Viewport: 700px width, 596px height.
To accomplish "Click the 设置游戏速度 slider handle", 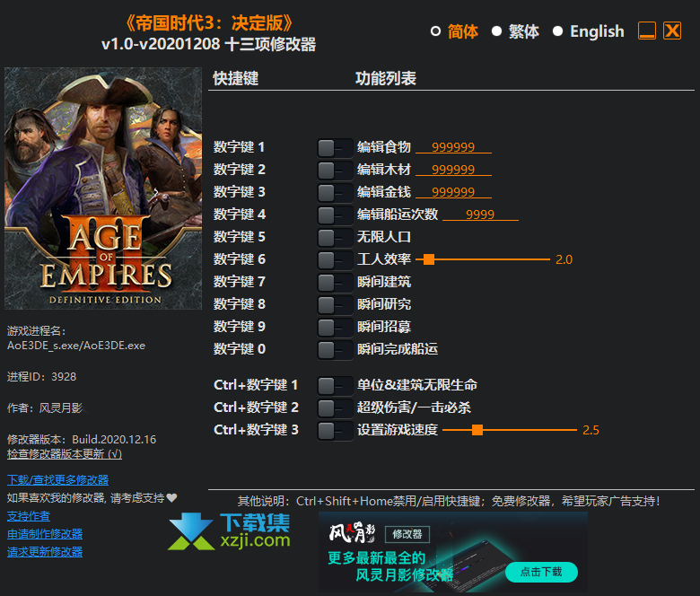I will tap(477, 430).
